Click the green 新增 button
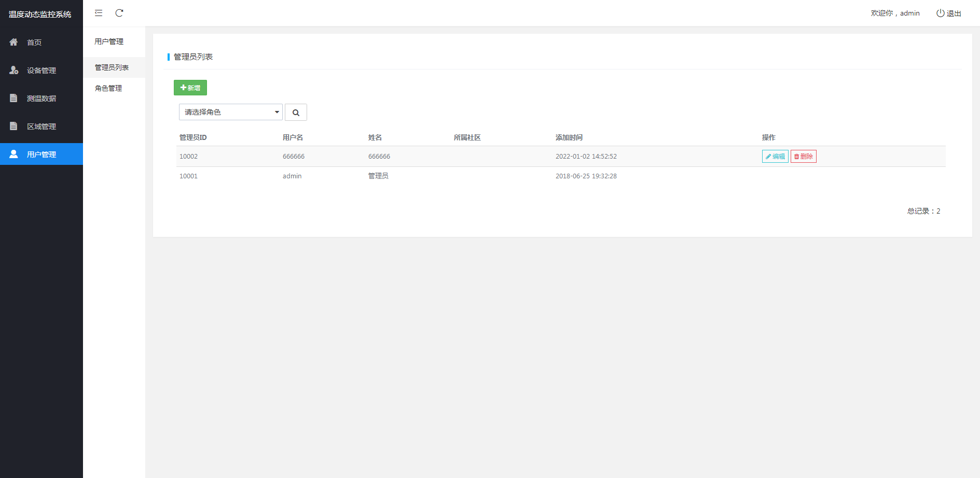 [190, 88]
